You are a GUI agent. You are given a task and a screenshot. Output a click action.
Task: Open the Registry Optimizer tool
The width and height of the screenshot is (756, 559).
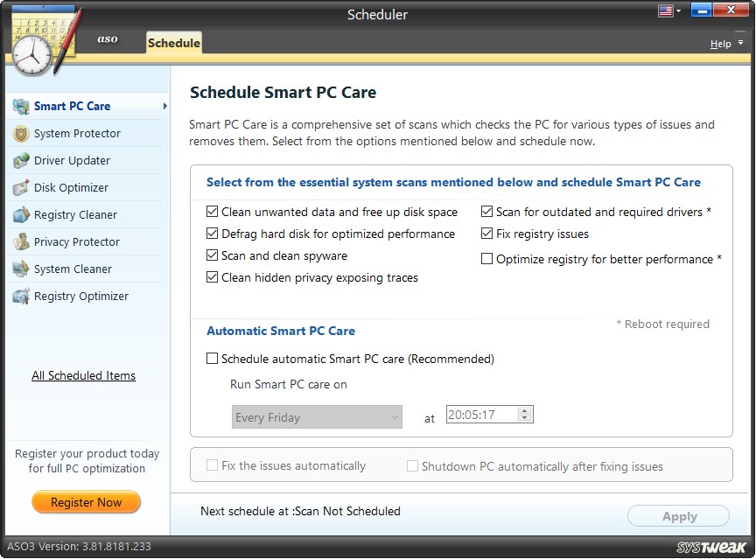[x=19, y=296]
